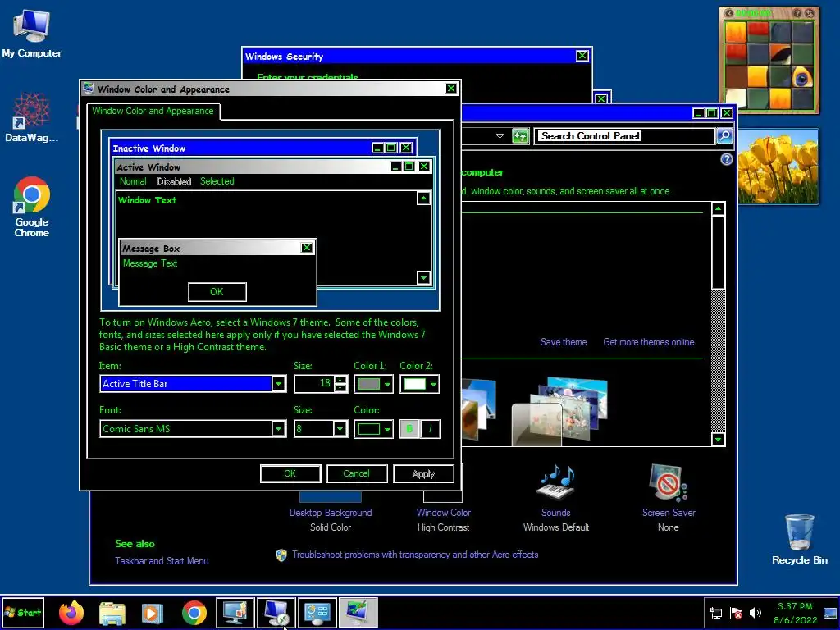
Task: Open the network tray icon
Action: pos(715,613)
